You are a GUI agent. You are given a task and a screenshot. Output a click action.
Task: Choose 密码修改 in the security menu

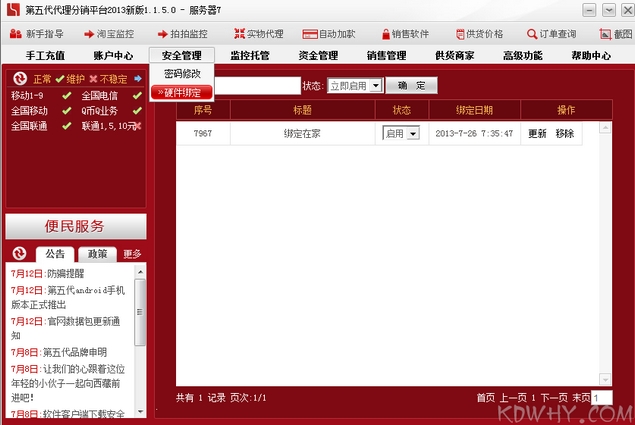[182, 74]
